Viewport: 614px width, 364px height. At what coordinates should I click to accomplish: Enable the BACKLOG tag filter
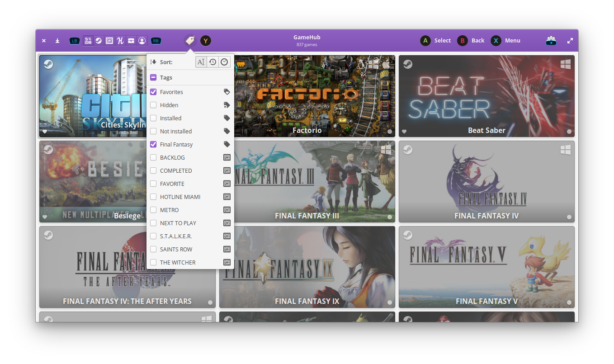pyautogui.click(x=153, y=157)
